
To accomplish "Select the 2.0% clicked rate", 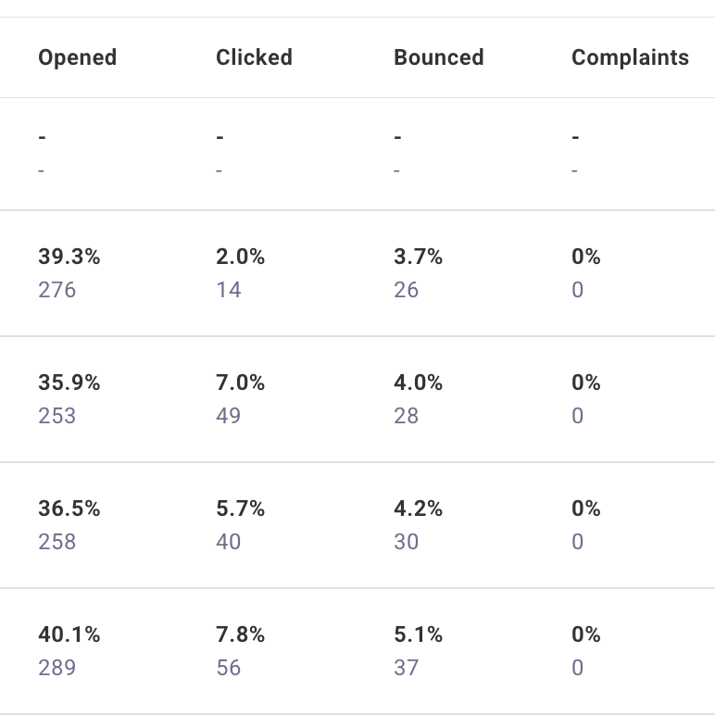I will coord(241,257).
